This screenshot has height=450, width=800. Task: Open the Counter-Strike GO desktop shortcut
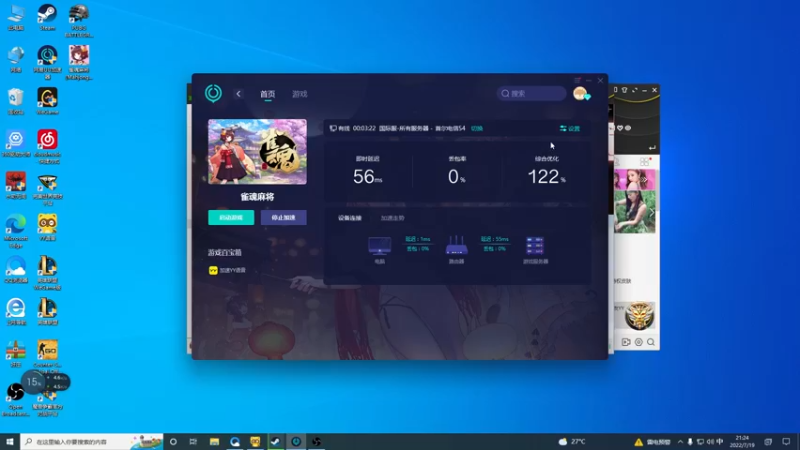coord(47,357)
